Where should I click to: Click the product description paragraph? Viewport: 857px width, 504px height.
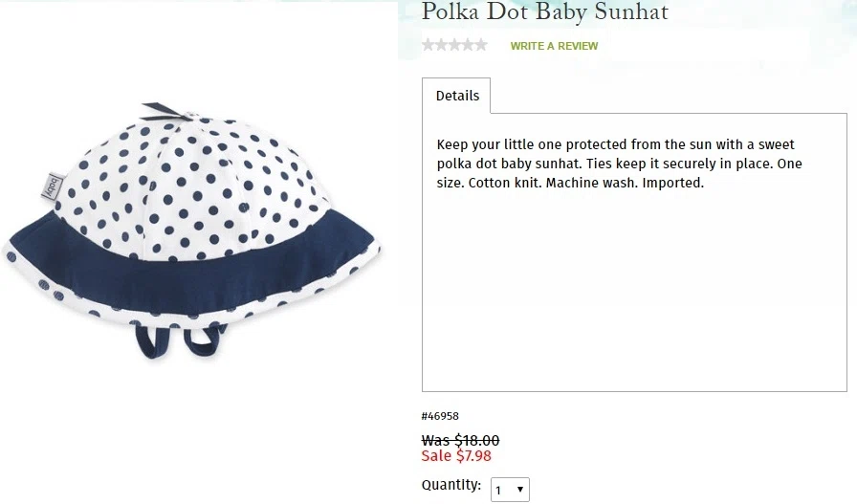click(x=619, y=164)
